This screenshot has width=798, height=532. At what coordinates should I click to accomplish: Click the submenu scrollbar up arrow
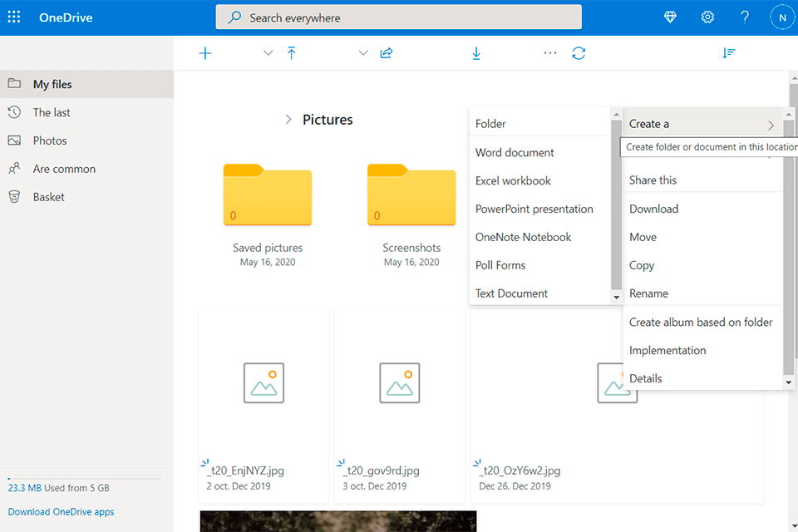(x=616, y=115)
